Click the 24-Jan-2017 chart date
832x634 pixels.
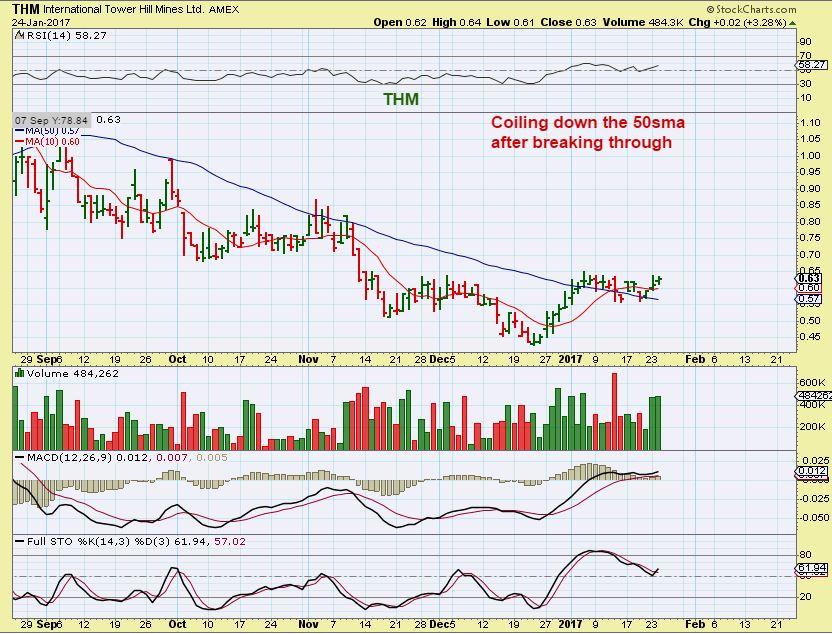(x=41, y=22)
